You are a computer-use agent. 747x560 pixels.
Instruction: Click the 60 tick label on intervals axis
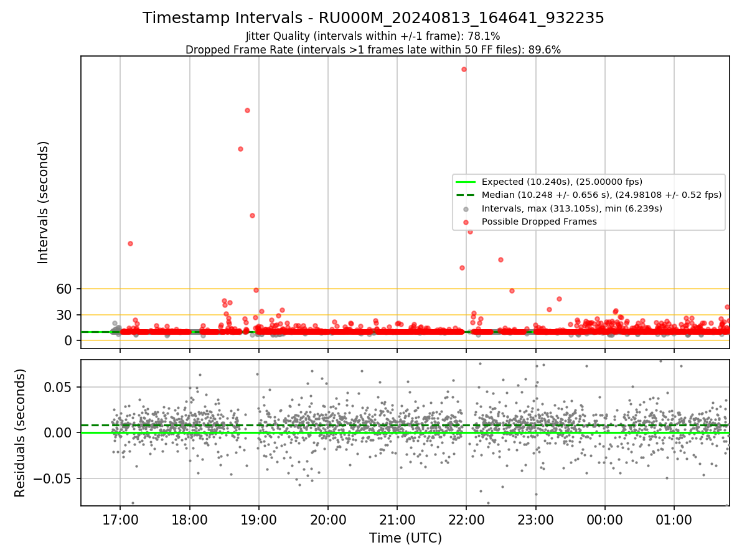tap(64, 289)
